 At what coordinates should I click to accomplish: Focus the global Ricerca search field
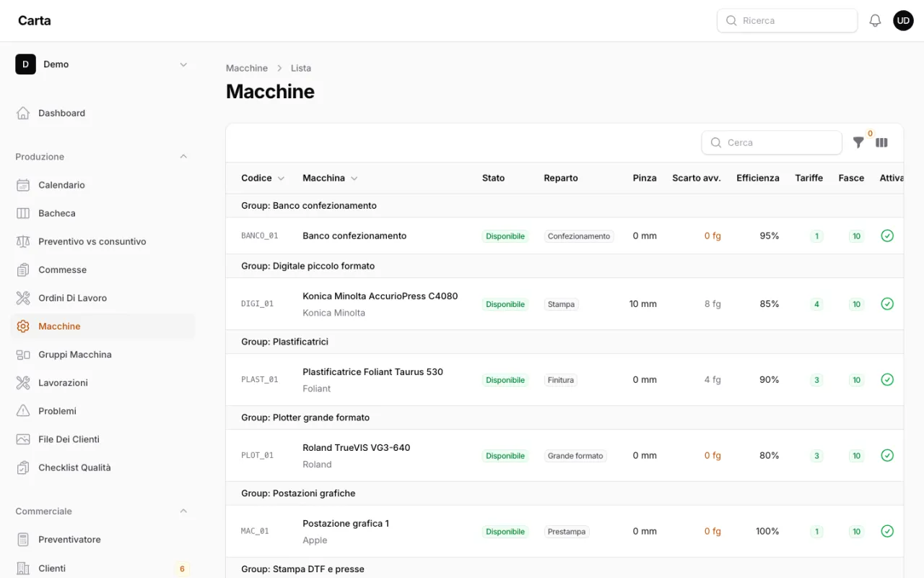click(787, 21)
